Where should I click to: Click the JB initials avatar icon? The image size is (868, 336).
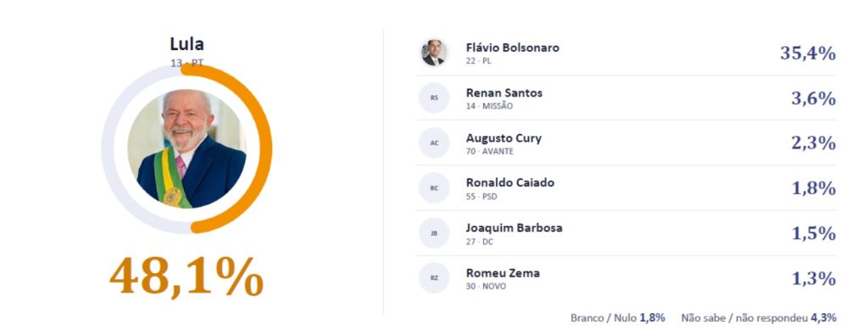(433, 233)
